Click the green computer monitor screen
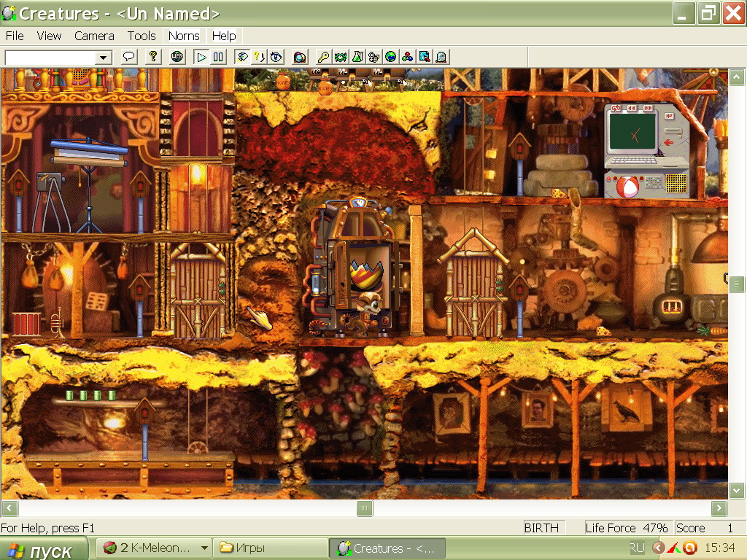Screen dimensions: 747x560 633,133
